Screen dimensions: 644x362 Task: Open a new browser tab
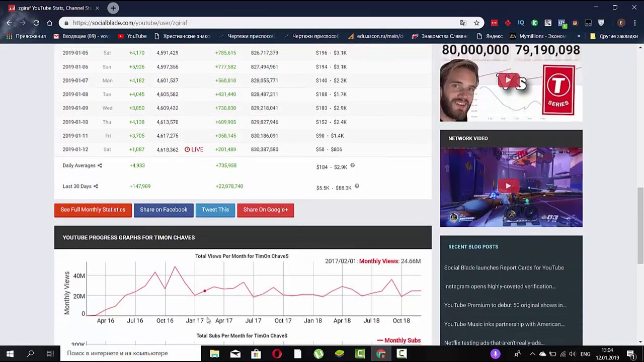(113, 8)
